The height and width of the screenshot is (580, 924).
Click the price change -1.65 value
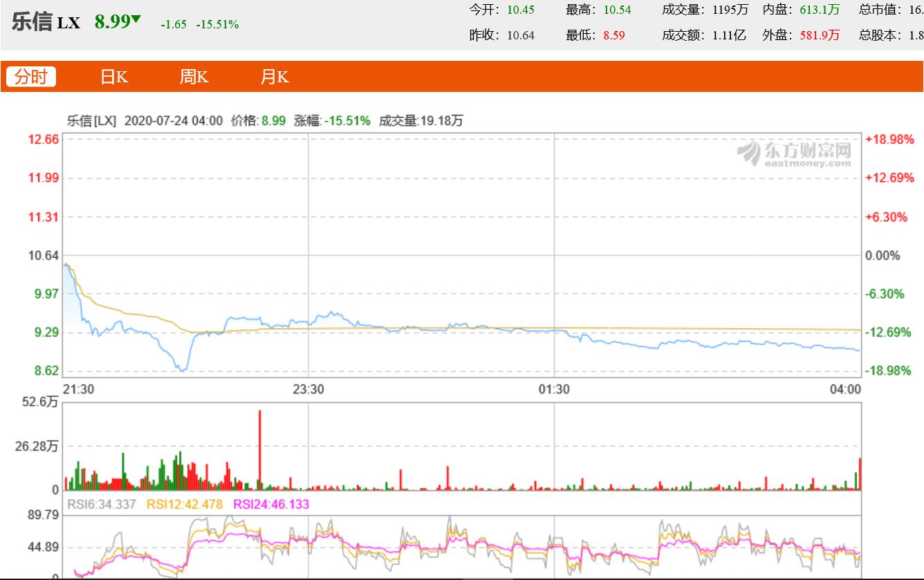pyautogui.click(x=174, y=24)
